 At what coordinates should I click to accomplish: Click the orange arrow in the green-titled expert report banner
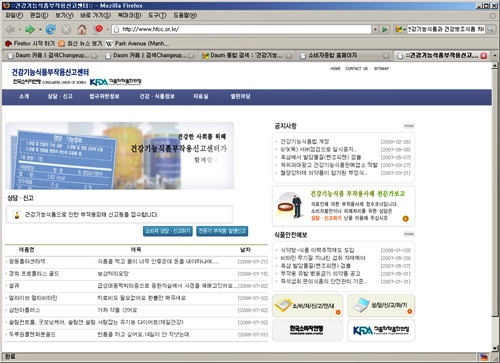point(405,219)
